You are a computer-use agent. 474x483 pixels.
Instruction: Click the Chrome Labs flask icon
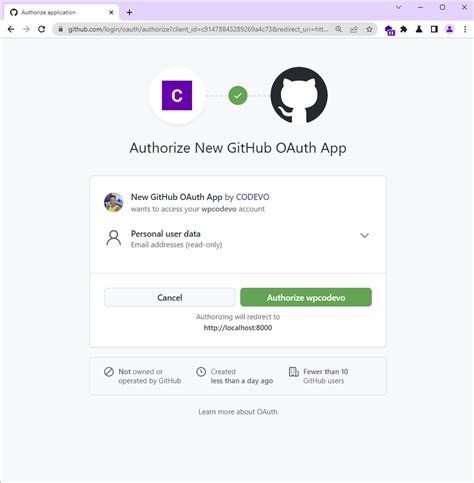tap(419, 29)
